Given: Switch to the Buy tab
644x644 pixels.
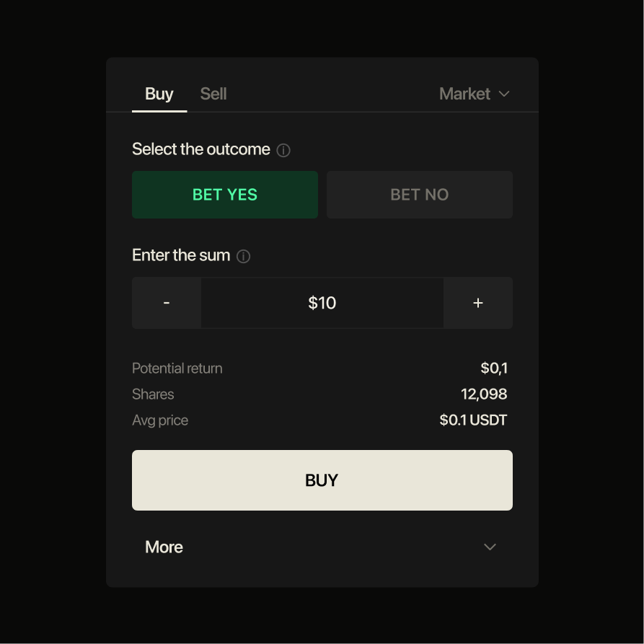Looking at the screenshot, I should coord(159,94).
